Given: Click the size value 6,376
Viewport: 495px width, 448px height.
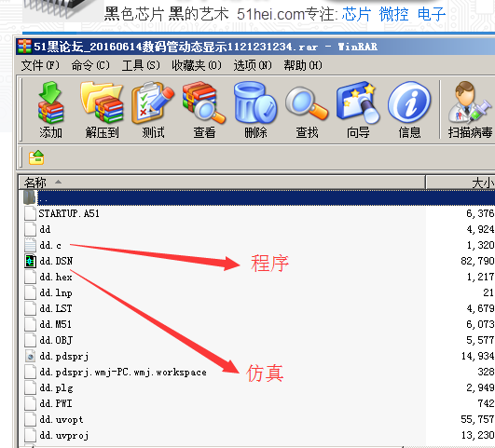Looking at the screenshot, I should [x=480, y=213].
